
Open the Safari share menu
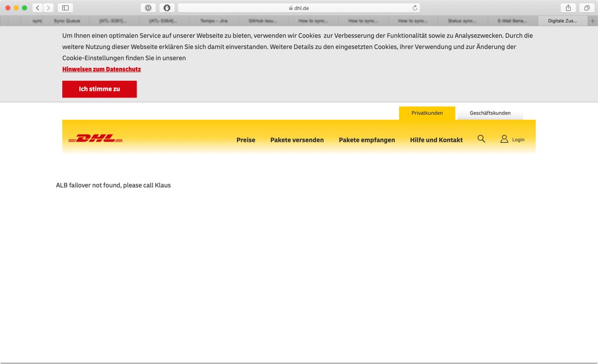[568, 8]
